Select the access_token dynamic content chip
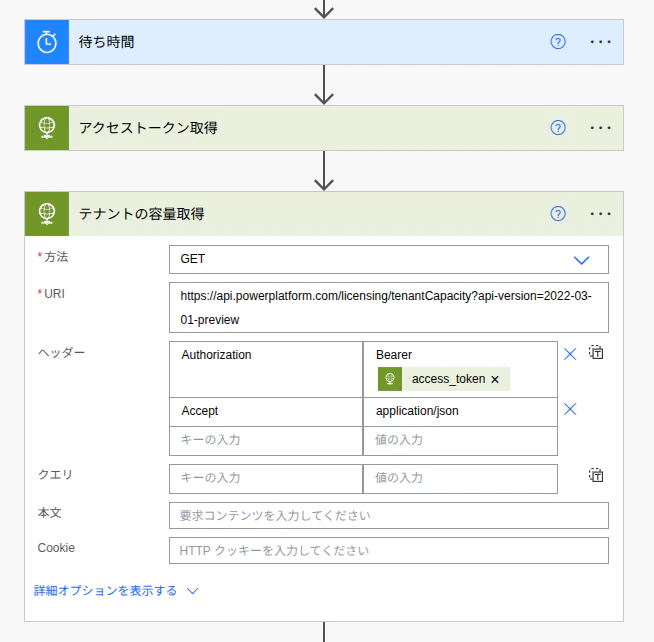This screenshot has width=654, height=642. 444,379
